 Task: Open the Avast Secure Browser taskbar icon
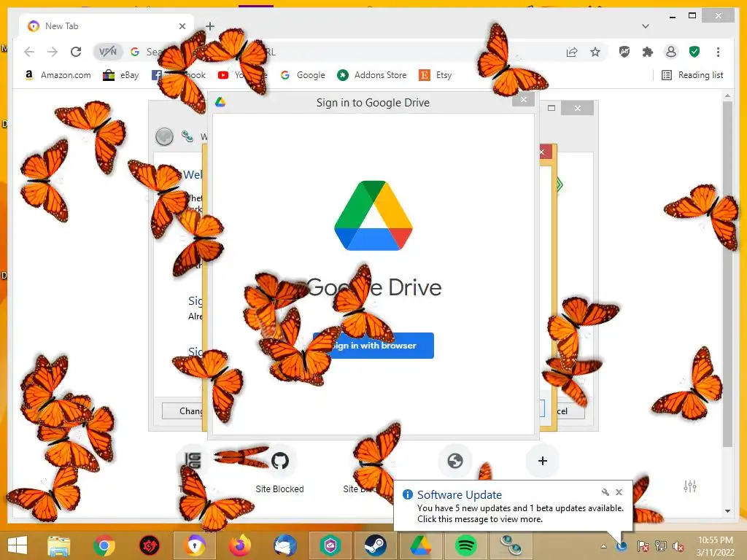click(x=195, y=545)
